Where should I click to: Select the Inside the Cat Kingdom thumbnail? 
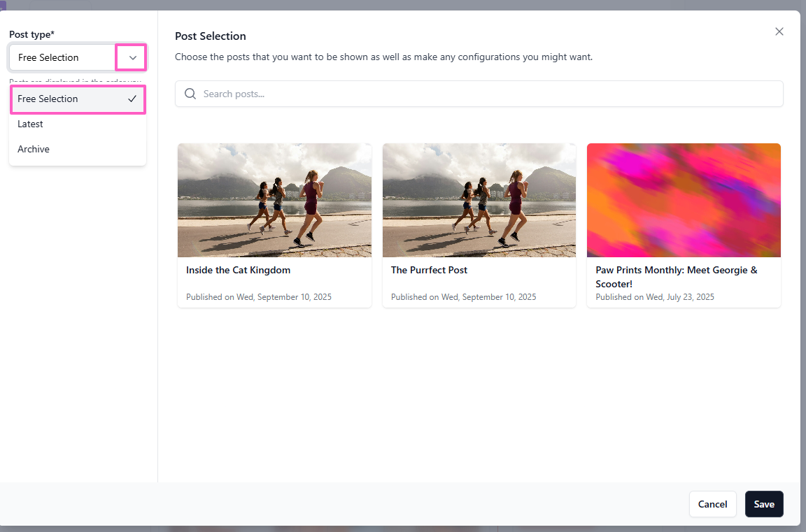[x=274, y=200]
